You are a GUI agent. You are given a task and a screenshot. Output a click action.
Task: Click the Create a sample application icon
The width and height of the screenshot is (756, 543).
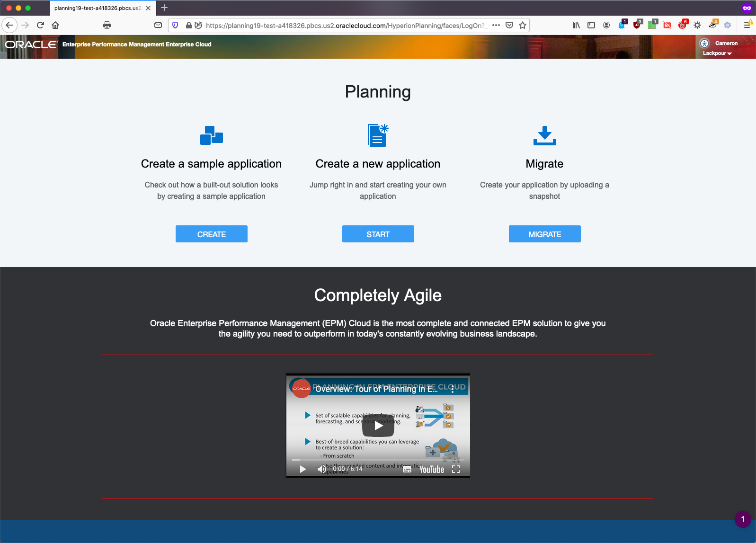[x=212, y=135]
